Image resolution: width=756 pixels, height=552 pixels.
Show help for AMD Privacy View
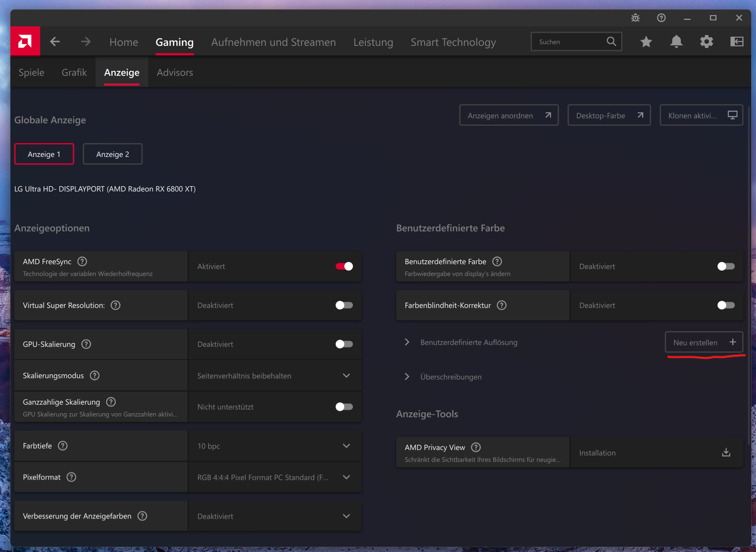click(476, 447)
